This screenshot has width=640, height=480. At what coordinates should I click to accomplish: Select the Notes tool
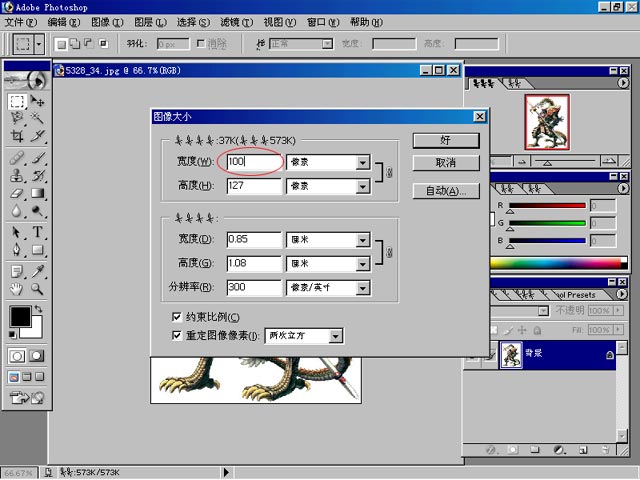17,271
